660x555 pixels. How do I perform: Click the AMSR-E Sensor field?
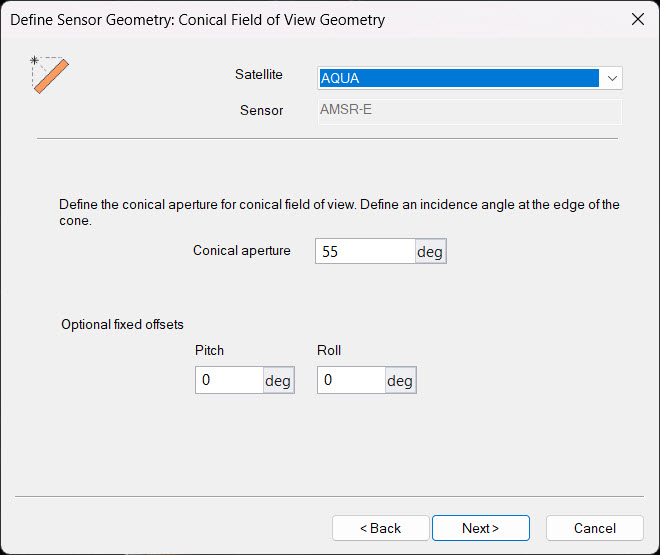pyautogui.click(x=469, y=110)
